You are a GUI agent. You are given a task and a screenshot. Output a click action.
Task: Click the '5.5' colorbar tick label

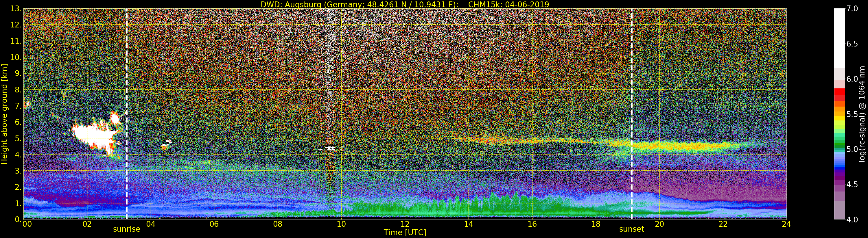[x=852, y=114]
